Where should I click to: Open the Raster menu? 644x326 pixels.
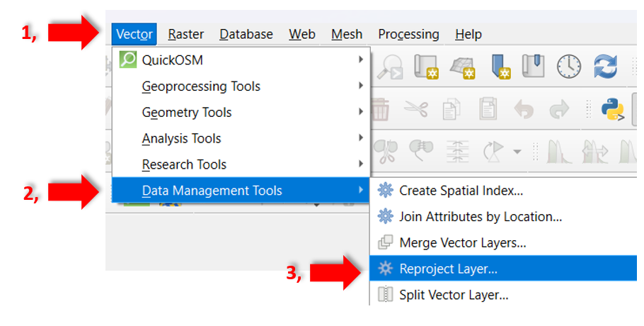[x=186, y=34]
